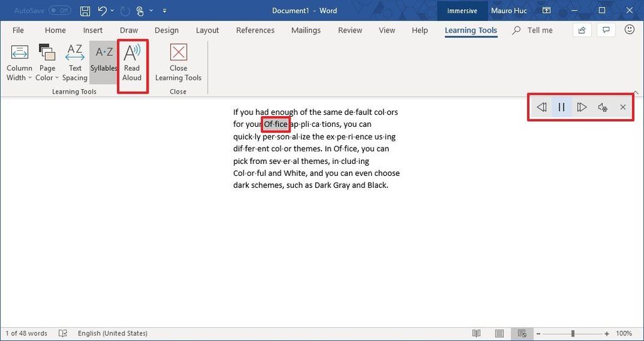Click the Immersive contextual tab label
644x341 pixels.
pos(462,11)
